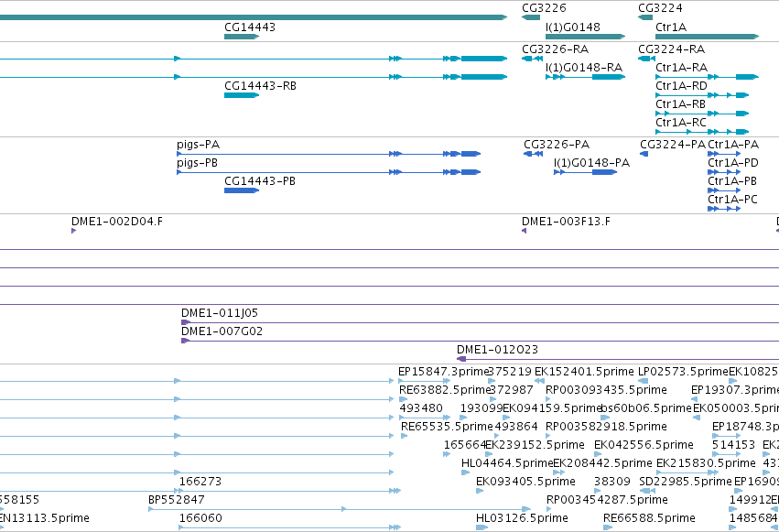
Task: Click the CG3224-PA label
Action: tap(673, 145)
